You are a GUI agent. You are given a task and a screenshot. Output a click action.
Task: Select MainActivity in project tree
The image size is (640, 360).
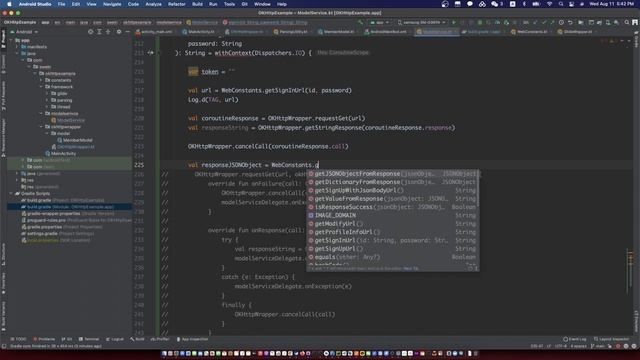click(x=60, y=153)
